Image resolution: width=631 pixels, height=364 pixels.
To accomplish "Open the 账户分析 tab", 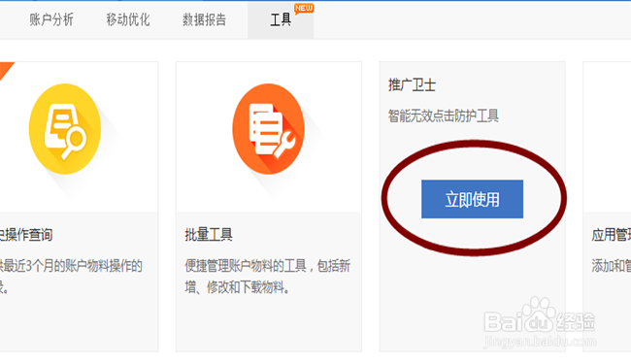I will [x=51, y=19].
